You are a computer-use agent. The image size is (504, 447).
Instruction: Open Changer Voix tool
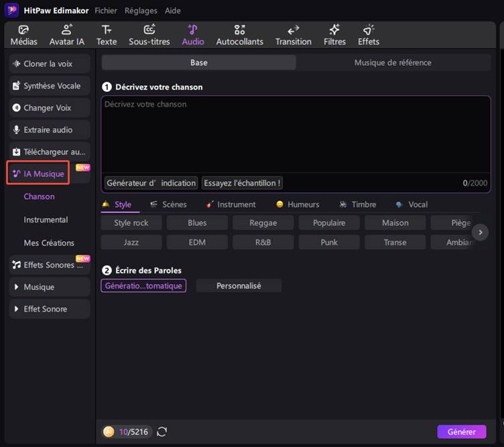pos(50,108)
